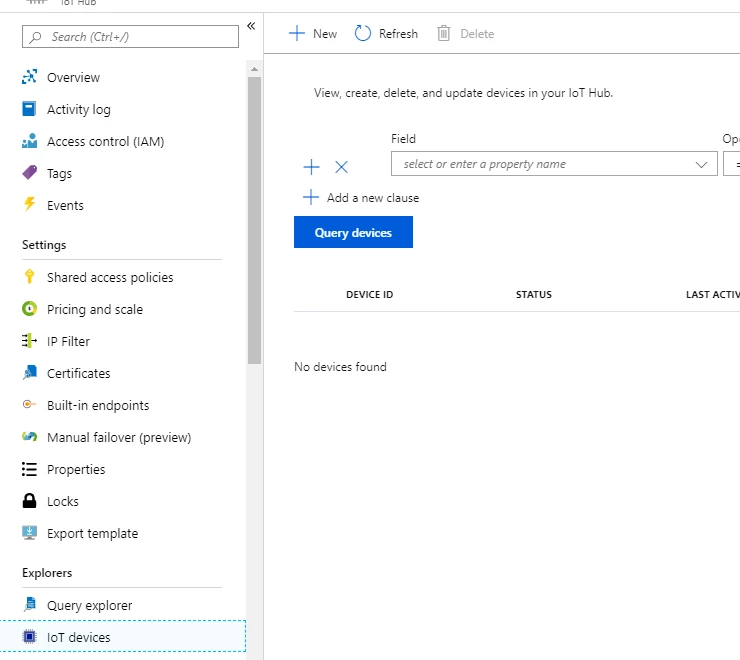Click the STATUS column header
Screen dimensions: 740x660
(534, 294)
